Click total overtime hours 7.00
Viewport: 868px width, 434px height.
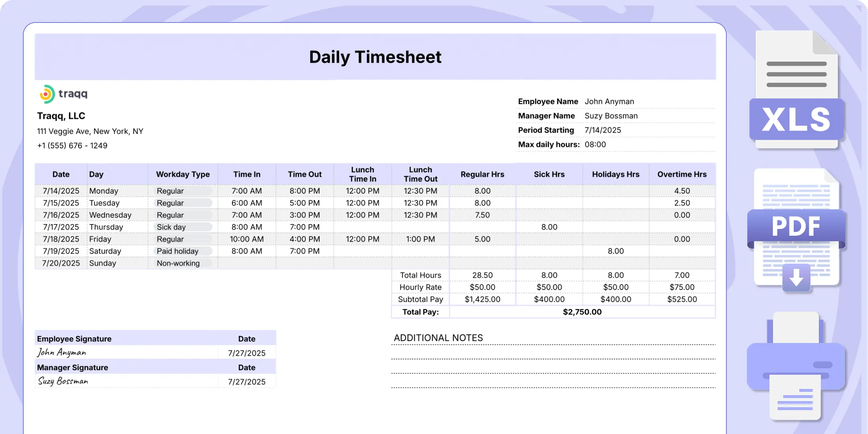[x=682, y=275]
